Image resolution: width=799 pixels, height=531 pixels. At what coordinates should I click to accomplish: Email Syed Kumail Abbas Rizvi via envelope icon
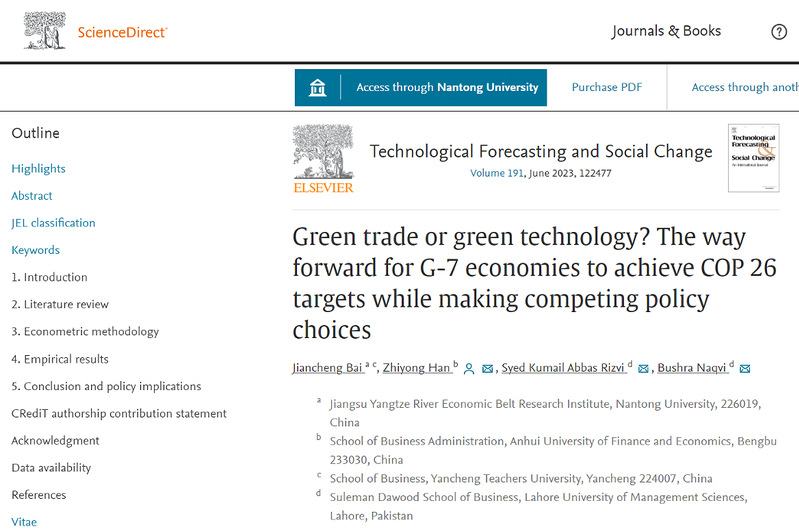coord(644,369)
